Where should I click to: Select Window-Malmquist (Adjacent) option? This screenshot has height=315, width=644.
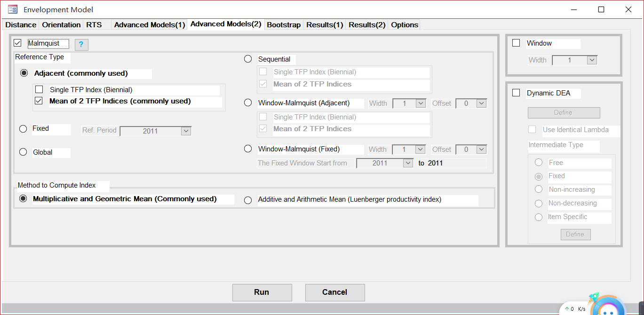pos(248,103)
